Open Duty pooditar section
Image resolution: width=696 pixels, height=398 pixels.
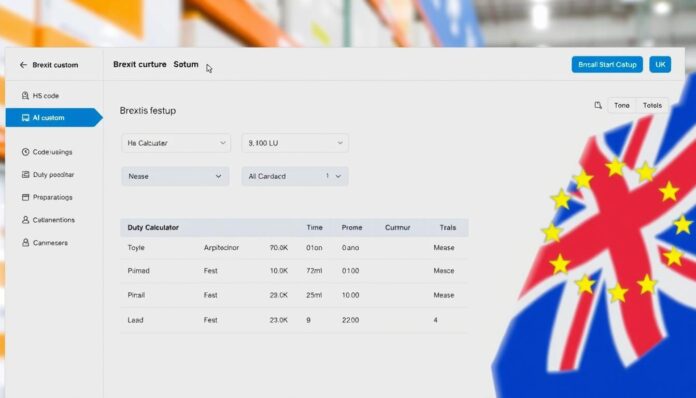(54, 174)
